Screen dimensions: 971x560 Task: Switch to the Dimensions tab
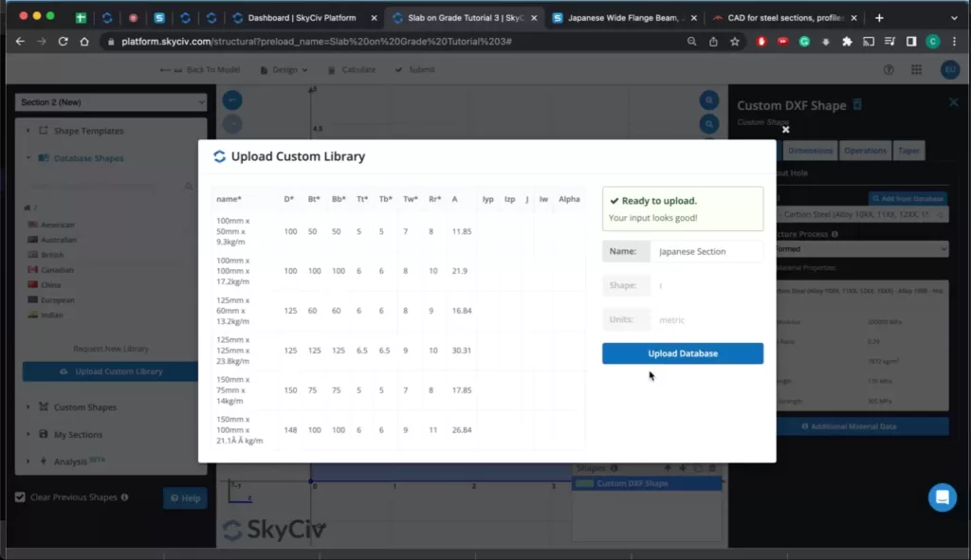pos(810,151)
